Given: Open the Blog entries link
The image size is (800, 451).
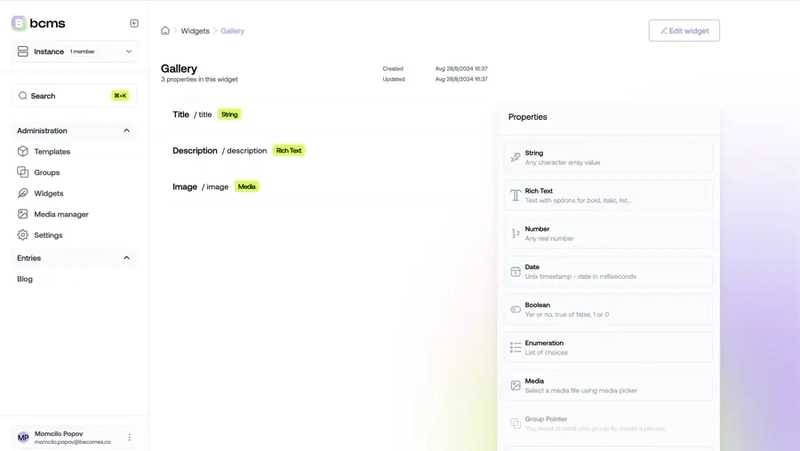Looking at the screenshot, I should pos(24,279).
